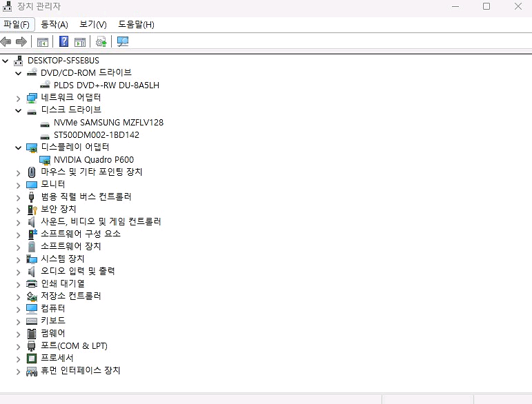Click the DESKTOP-SFSE8US computer icon

tap(19, 61)
